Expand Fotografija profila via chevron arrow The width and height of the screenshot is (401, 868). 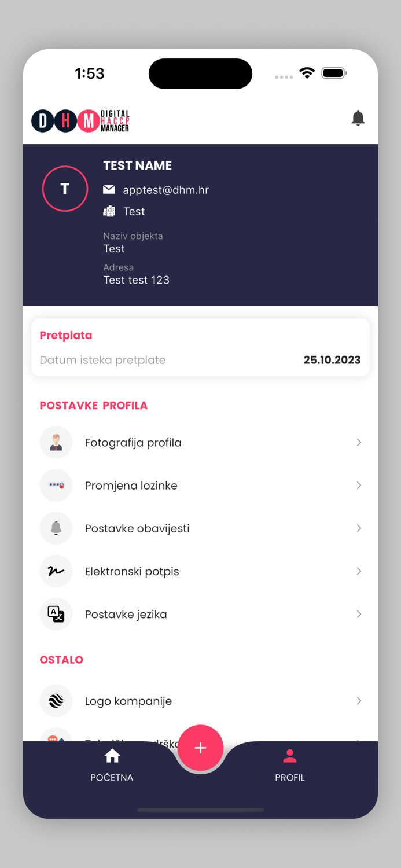pos(359,443)
